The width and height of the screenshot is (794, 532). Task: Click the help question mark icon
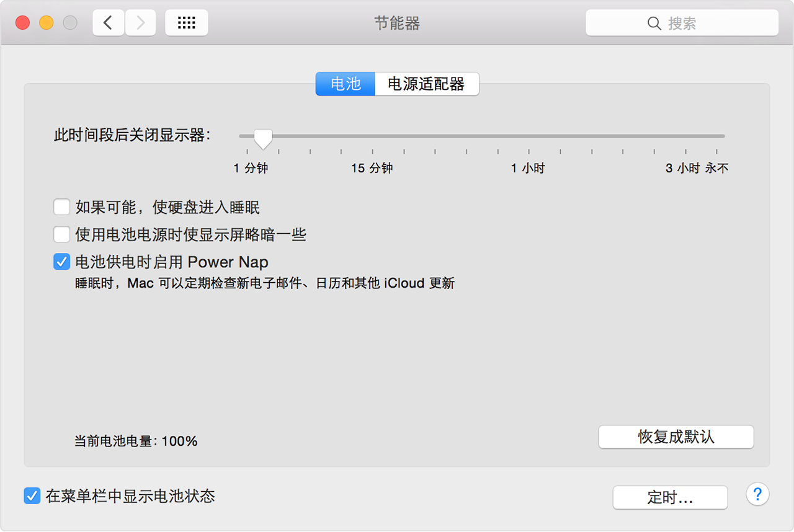757,494
